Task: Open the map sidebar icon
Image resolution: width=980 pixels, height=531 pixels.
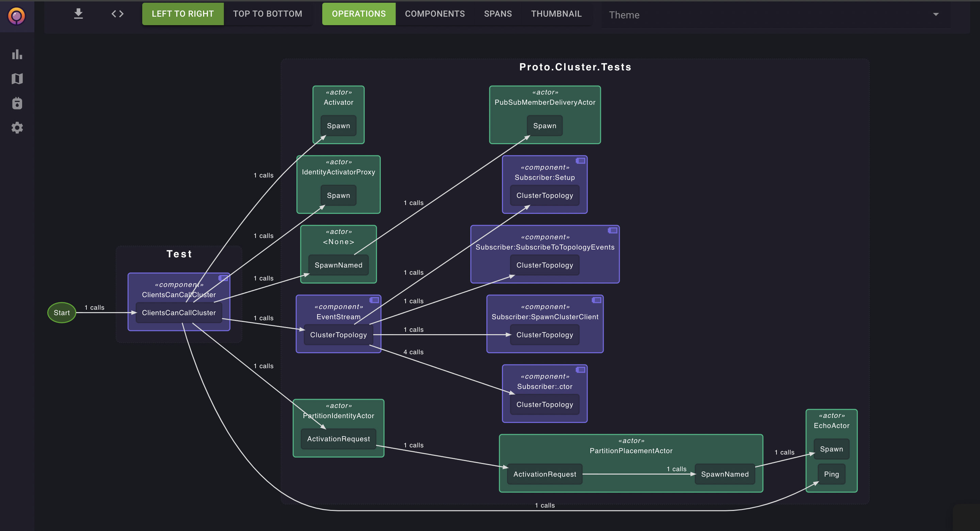Action: [x=17, y=79]
